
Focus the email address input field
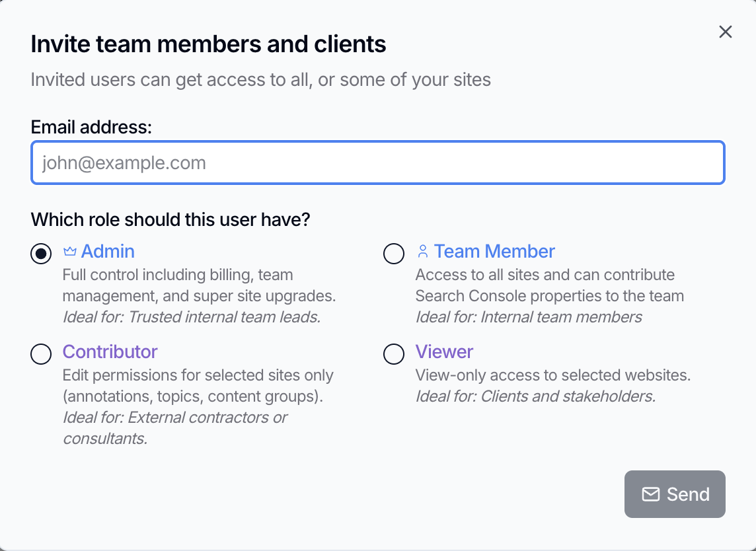point(377,163)
